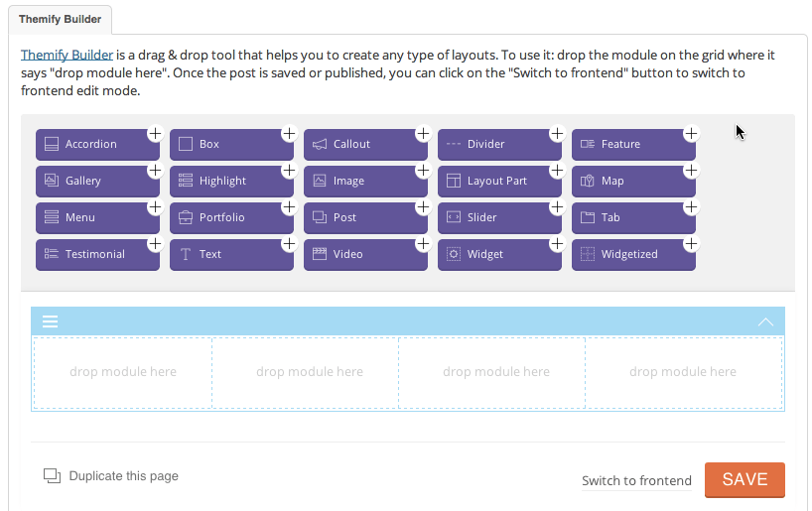The width and height of the screenshot is (812, 511).
Task: Click the Duplicate this page icon
Action: pos(53,476)
